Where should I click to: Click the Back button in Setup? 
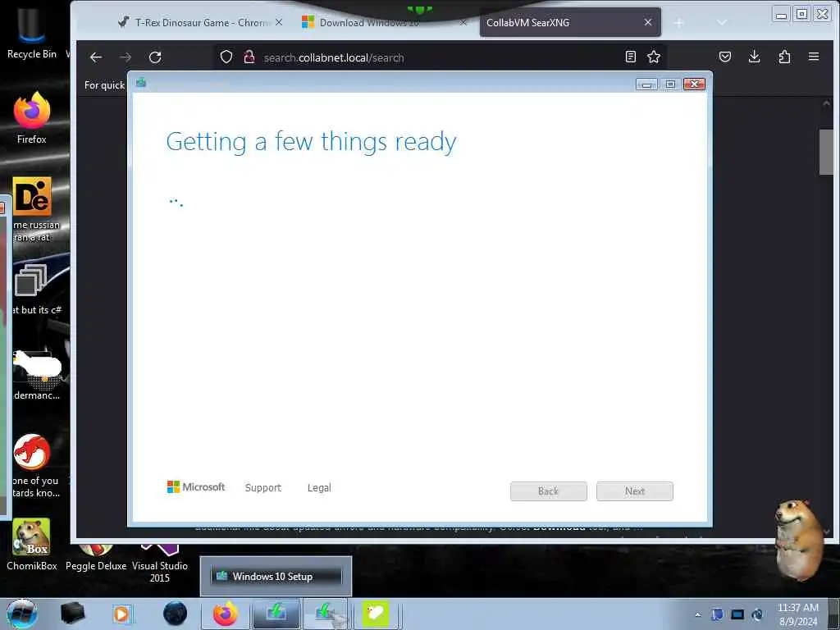coord(549,491)
